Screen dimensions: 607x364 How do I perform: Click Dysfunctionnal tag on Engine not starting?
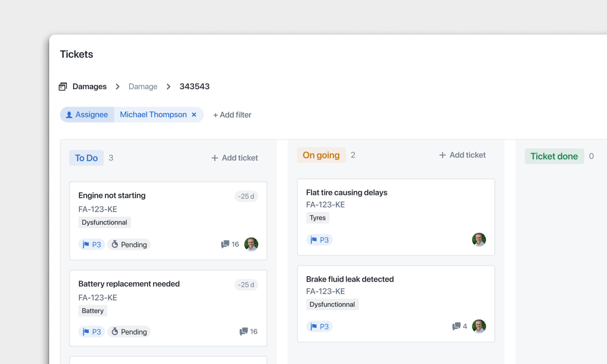(x=104, y=222)
